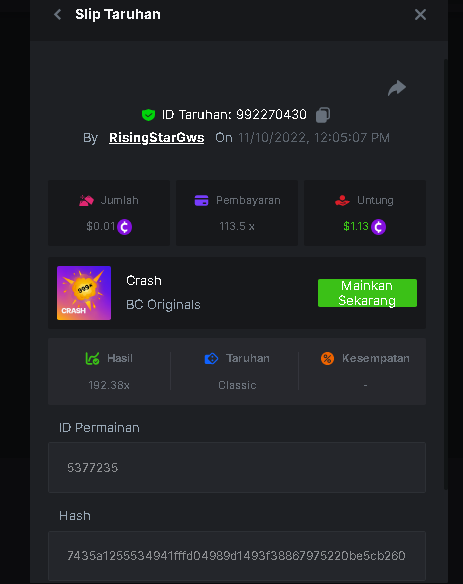
Task: Click the currency coin next to $0.01
Action: point(124,227)
